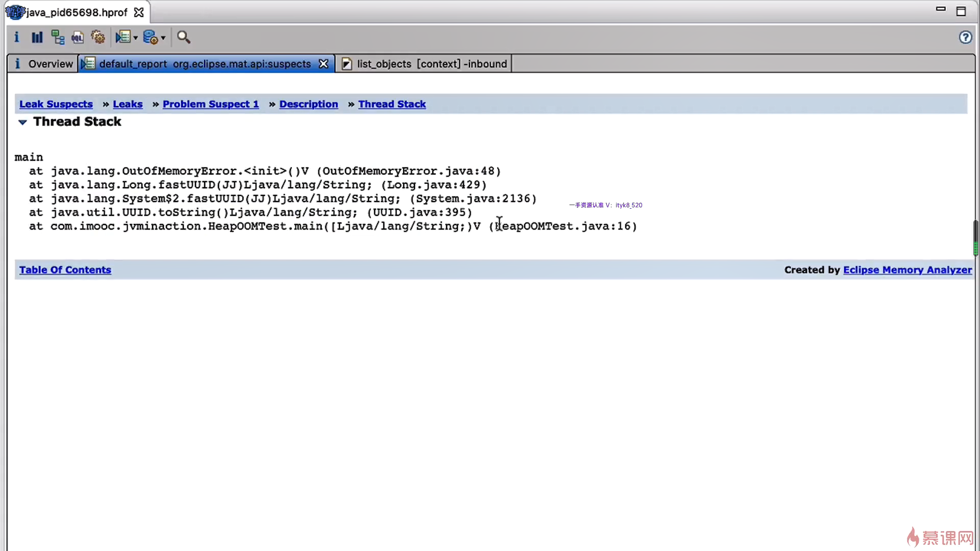
Task: Open the Dominator Tree icon
Action: (x=58, y=37)
